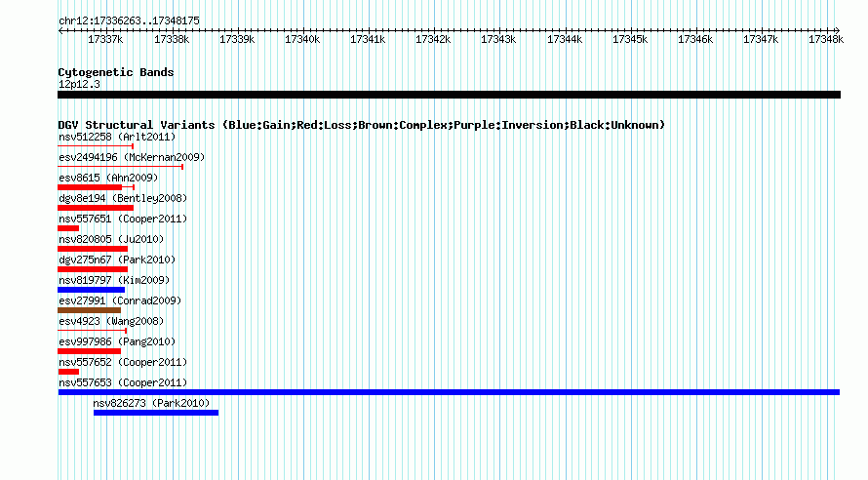Select the 12p12.3 band label
Screen dimensions: 868x480
pyautogui.click(x=79, y=84)
